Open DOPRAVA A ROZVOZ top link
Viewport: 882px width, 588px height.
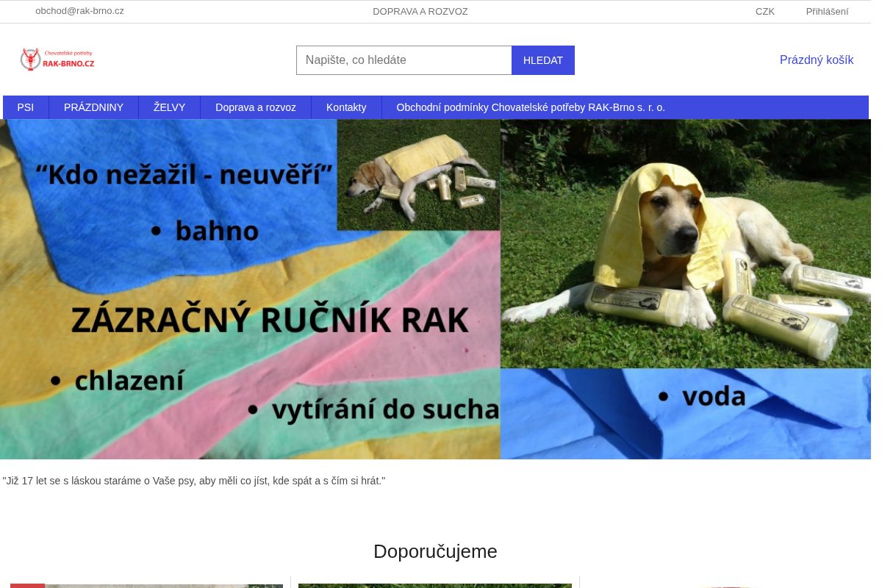tap(420, 12)
